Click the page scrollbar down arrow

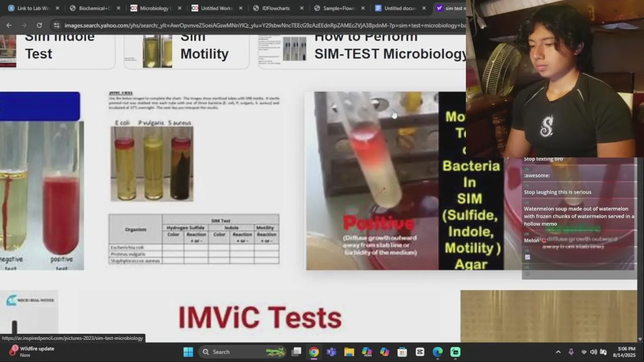[x=640, y=339]
